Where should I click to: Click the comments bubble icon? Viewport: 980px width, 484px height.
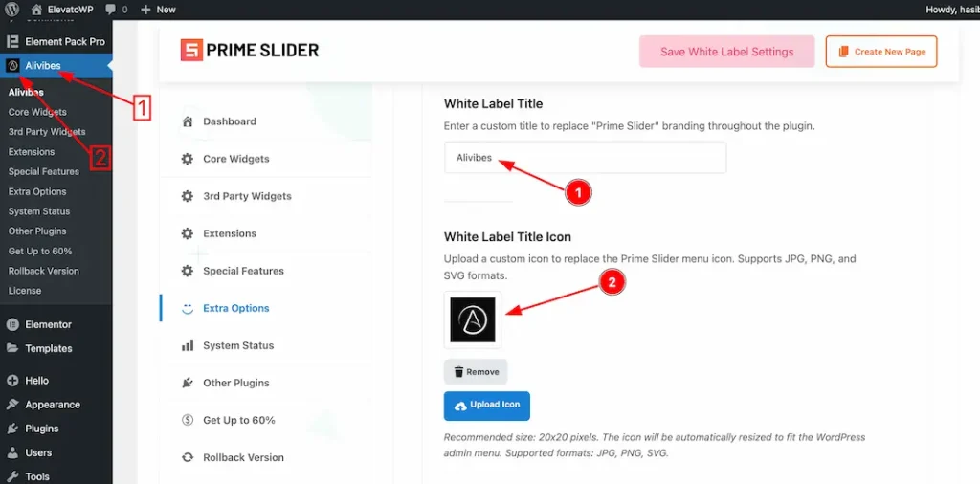click(x=111, y=10)
